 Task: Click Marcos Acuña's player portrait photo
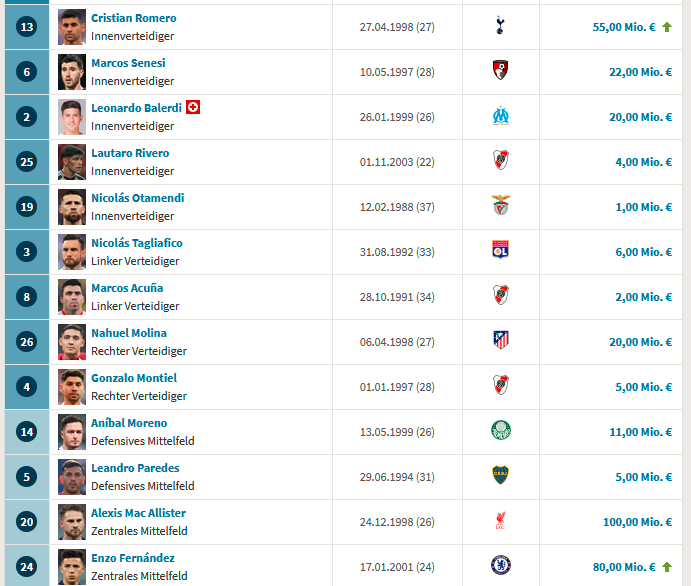(x=71, y=296)
